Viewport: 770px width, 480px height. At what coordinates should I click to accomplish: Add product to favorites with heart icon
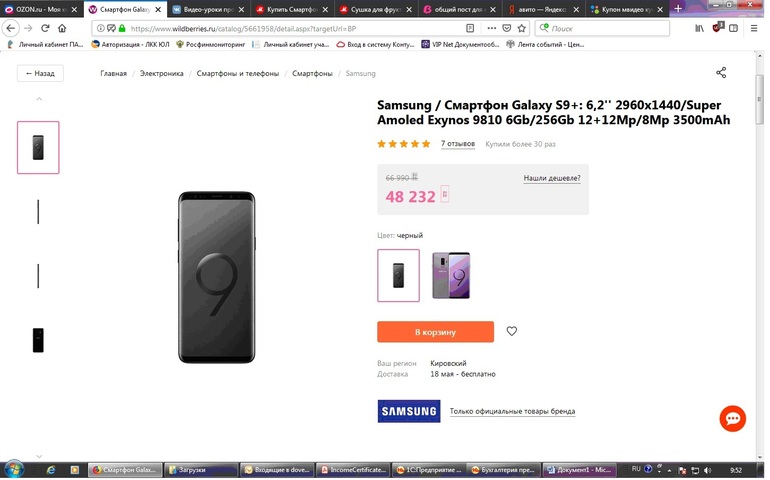coord(512,331)
